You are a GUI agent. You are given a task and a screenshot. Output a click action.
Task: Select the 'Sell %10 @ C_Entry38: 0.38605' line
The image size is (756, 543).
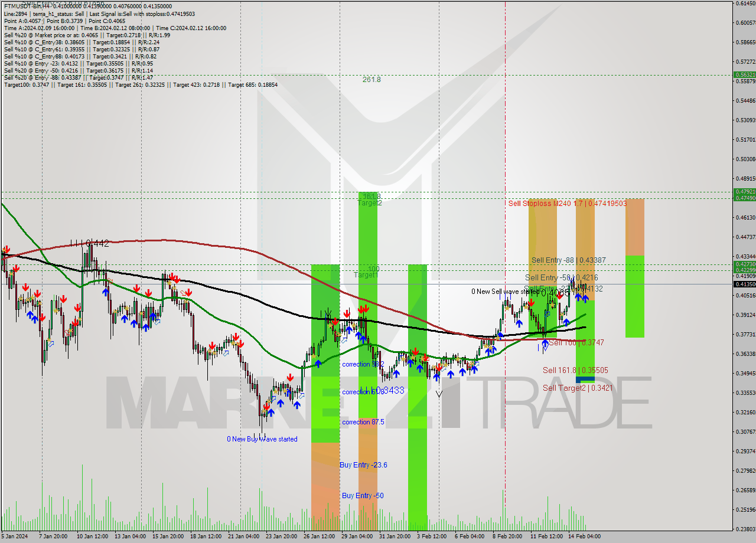[x=82, y=42]
